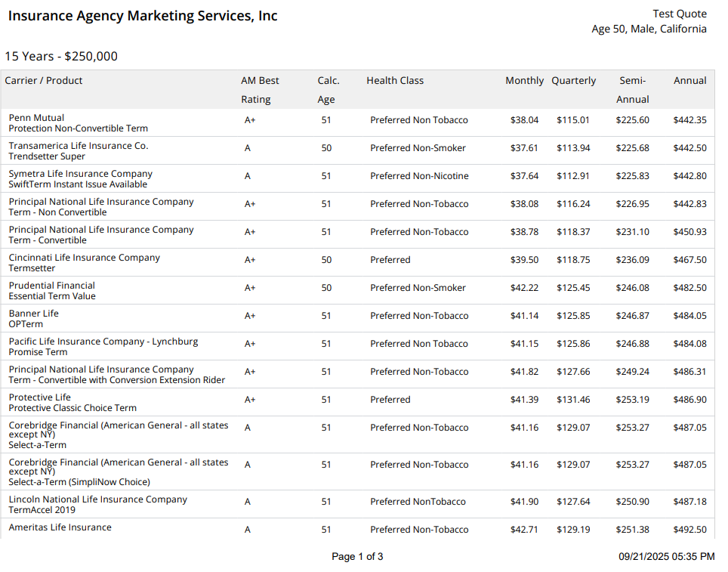Click the Ameritas Life Insurance carrier

(x=60, y=527)
